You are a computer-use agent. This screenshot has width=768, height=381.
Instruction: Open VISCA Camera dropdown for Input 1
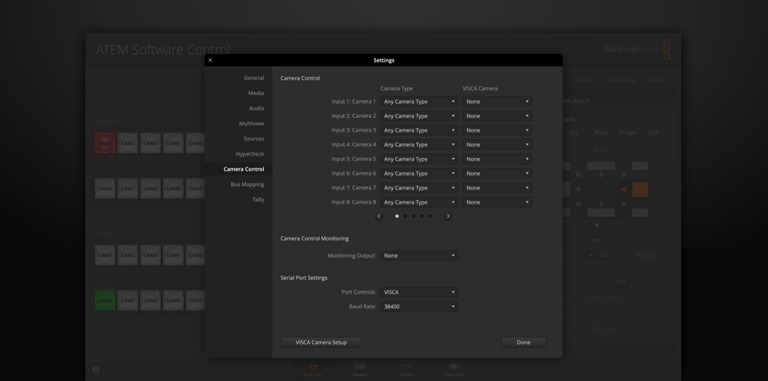pyautogui.click(x=497, y=102)
